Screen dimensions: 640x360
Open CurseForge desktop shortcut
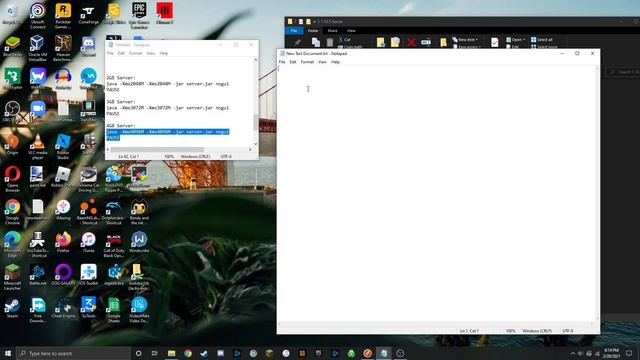coord(89,14)
